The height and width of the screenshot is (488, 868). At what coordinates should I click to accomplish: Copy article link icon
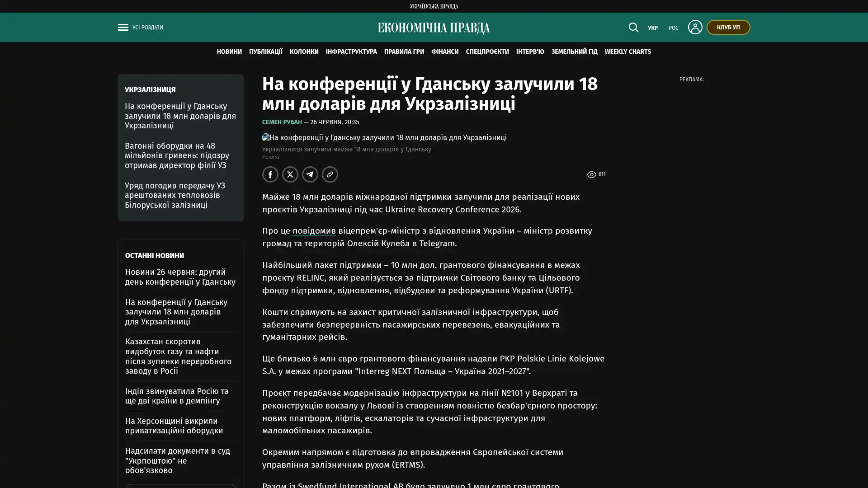[x=330, y=174]
